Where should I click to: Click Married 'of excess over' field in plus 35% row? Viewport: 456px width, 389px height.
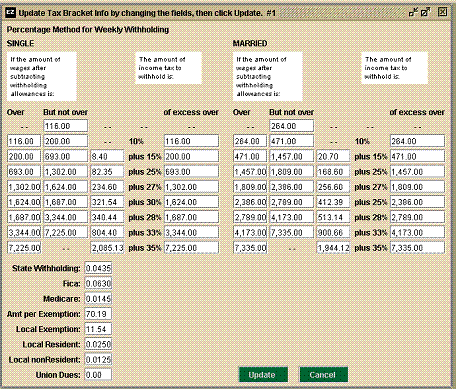[417, 248]
